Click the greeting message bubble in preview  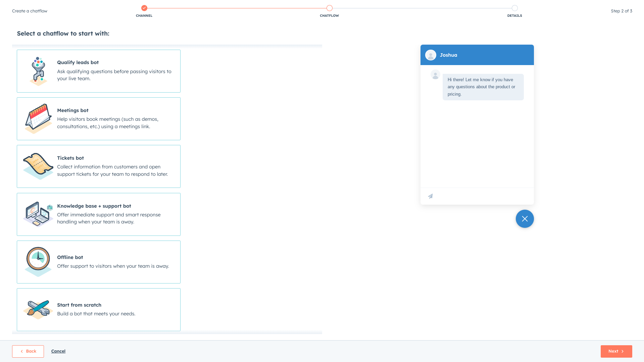483,87
